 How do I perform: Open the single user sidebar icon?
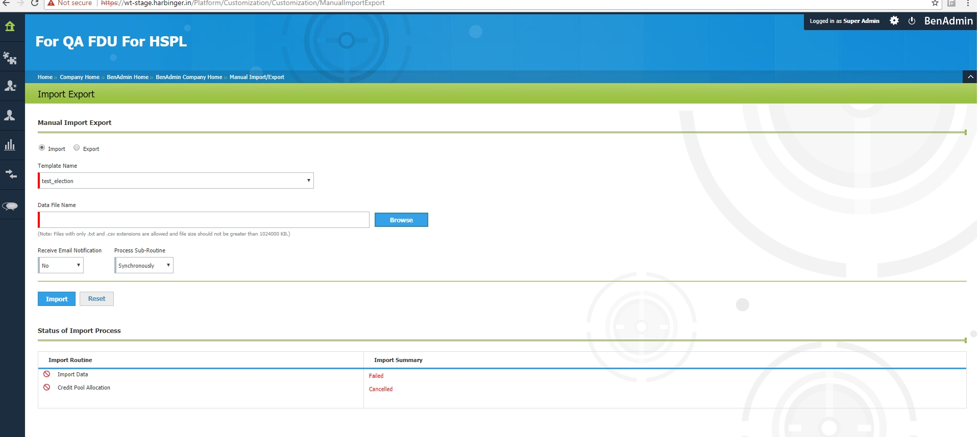pos(10,115)
